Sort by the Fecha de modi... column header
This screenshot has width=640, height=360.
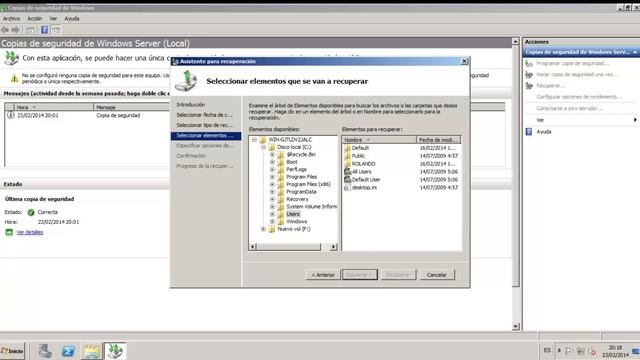tap(438, 140)
